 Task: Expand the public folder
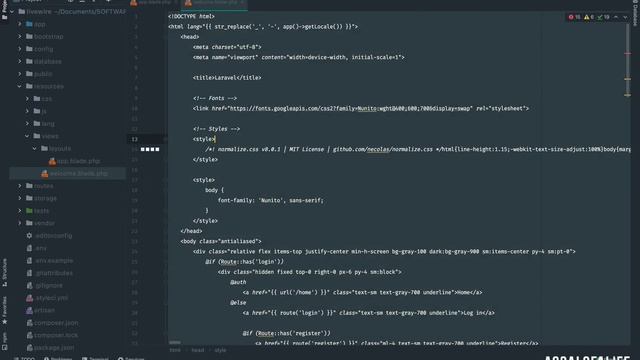coord(20,74)
